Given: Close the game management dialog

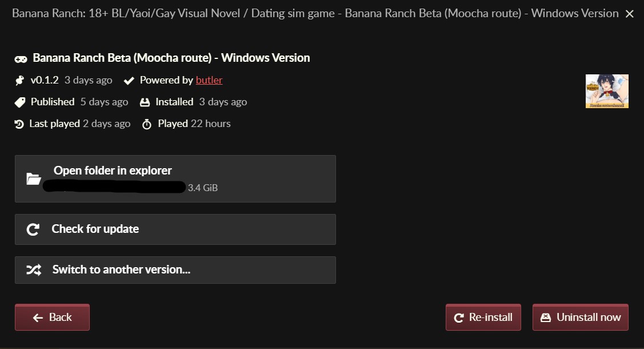Looking at the screenshot, I should click(630, 13).
